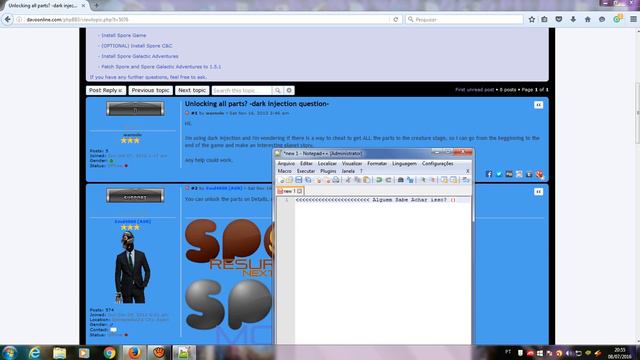
Task: Open Internet Explorer from taskbar
Action: coord(35,353)
